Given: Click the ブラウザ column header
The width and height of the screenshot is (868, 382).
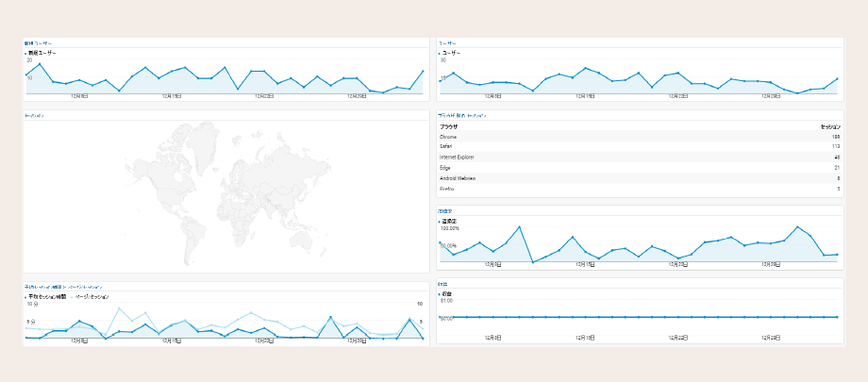Looking at the screenshot, I should (449, 125).
